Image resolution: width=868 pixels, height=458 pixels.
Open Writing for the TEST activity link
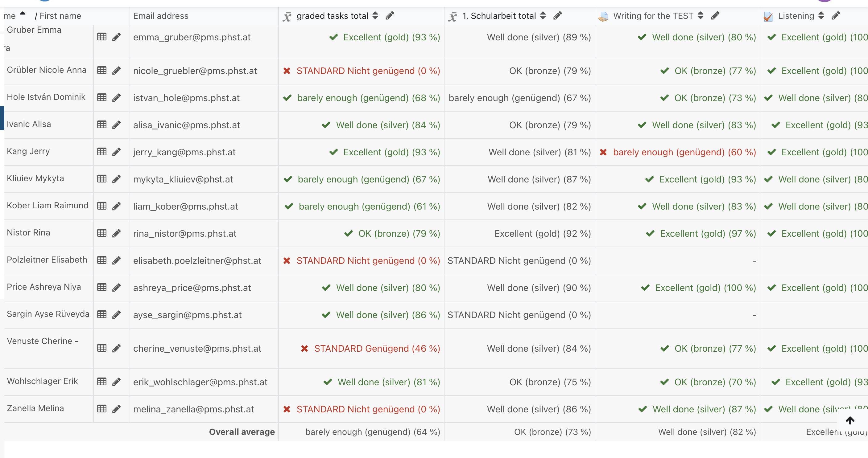[653, 16]
